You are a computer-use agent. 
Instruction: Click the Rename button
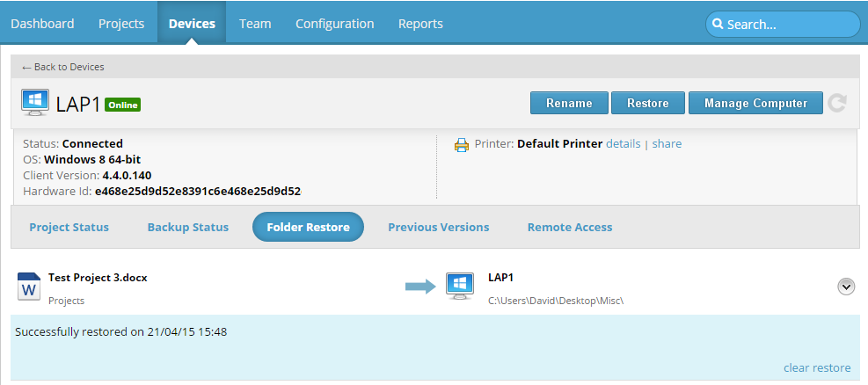click(x=569, y=103)
